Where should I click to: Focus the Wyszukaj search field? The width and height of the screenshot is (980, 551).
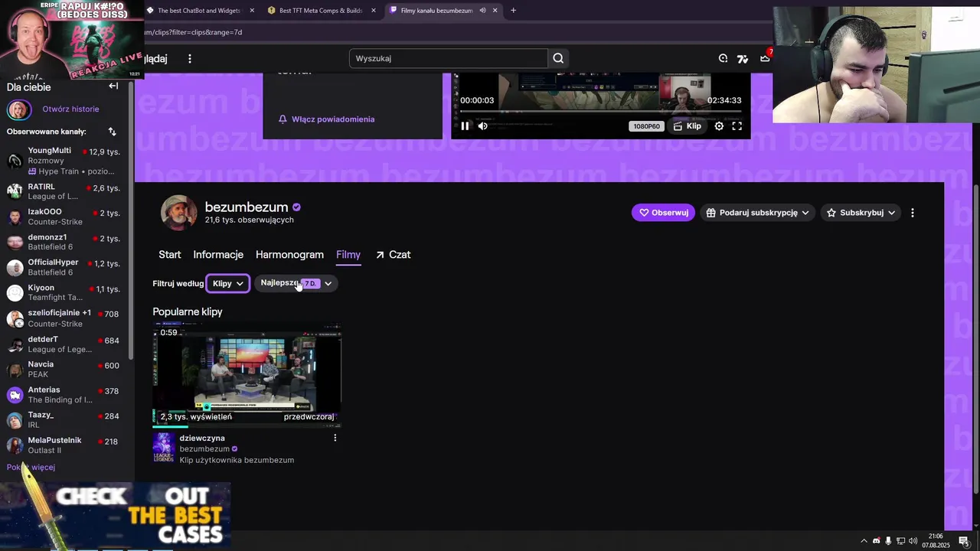(x=449, y=58)
